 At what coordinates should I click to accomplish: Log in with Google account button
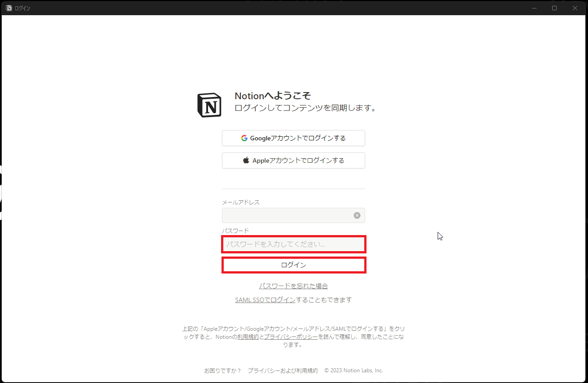(294, 138)
